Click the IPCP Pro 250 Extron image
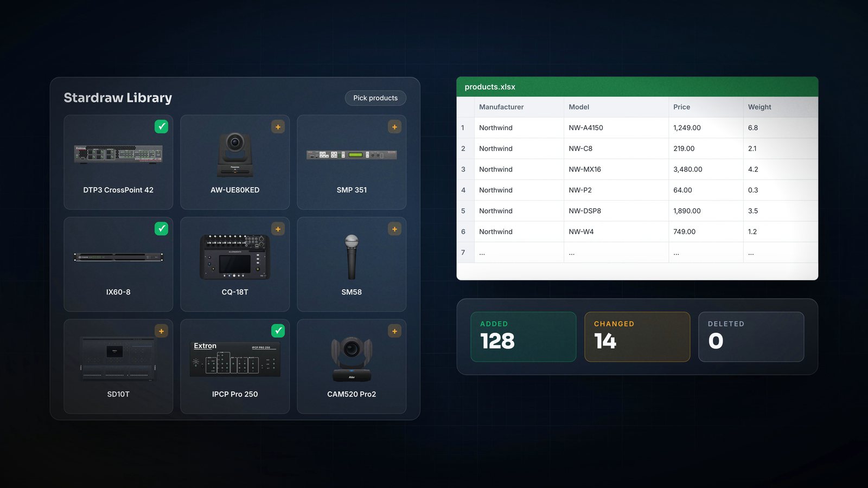Screen dimensions: 868x488 [235, 359]
